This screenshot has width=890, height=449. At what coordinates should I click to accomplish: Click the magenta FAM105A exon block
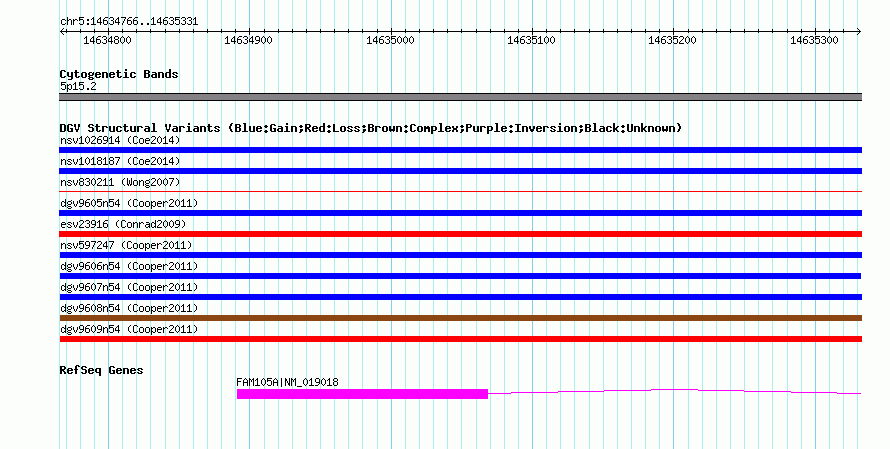coord(362,394)
